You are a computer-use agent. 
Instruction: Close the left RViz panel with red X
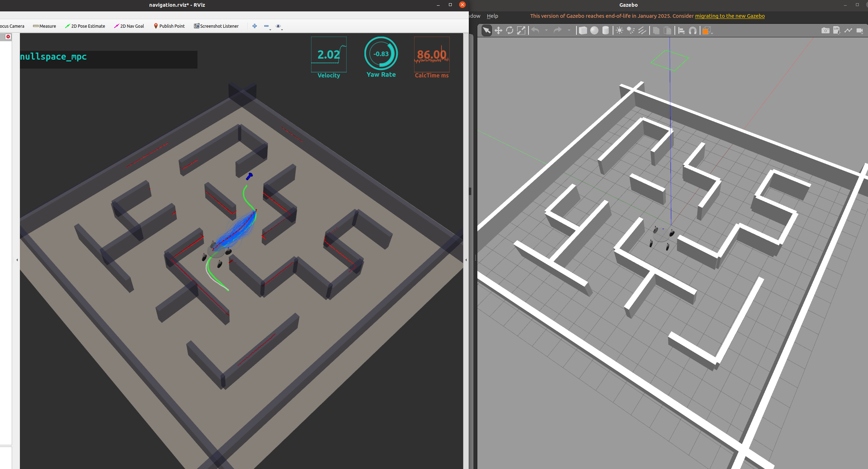[x=8, y=37]
